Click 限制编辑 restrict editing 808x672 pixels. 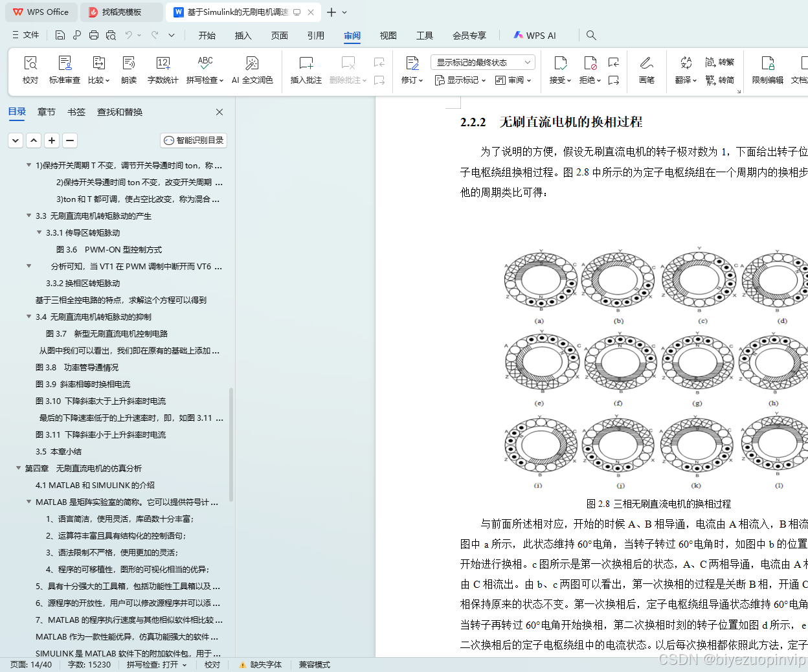(x=768, y=70)
